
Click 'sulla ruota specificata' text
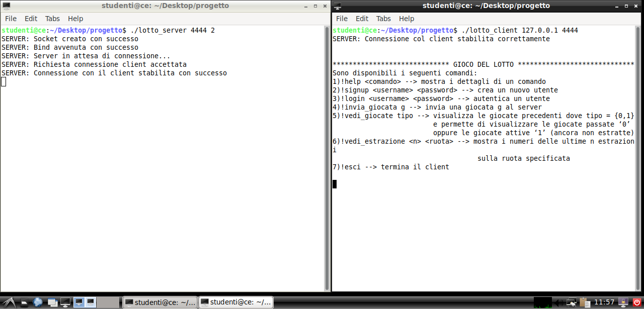point(524,158)
